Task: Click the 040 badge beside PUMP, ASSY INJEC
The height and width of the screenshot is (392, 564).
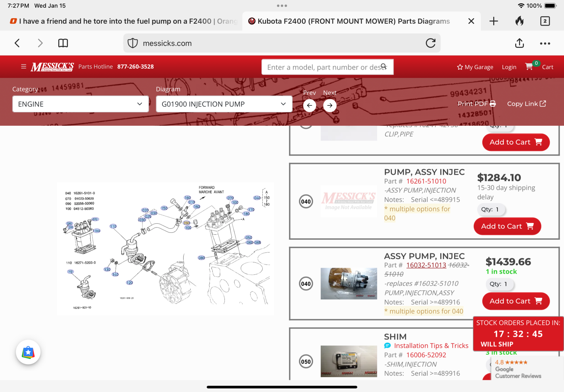Action: click(306, 202)
